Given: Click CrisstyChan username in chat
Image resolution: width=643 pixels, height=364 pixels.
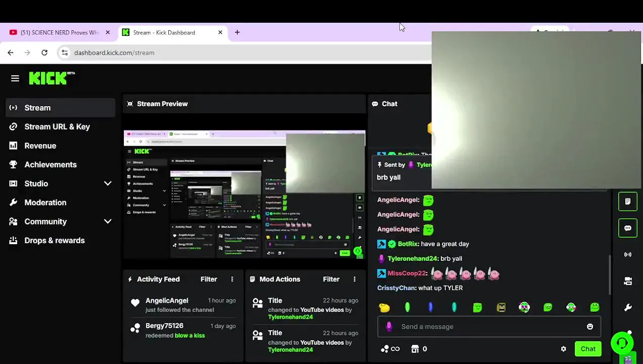Looking at the screenshot, I should pyautogui.click(x=396, y=288).
